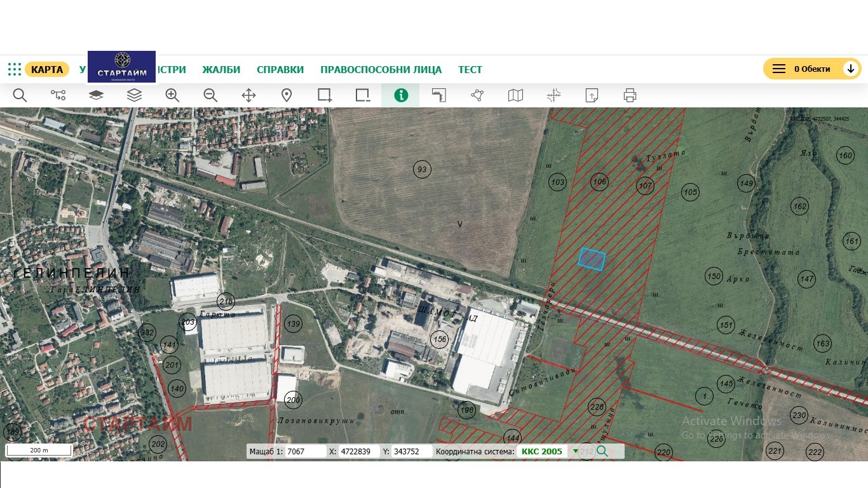Open the layers panel icon

(x=134, y=95)
